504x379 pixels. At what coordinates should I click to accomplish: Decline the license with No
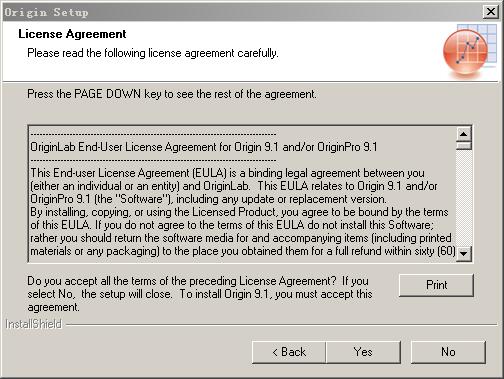[448, 352]
